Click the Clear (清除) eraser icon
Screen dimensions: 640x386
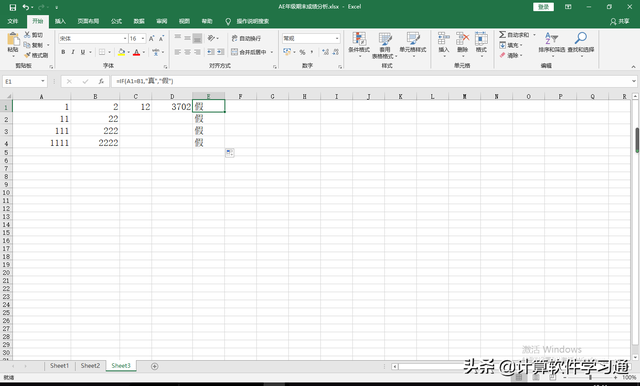tap(502, 55)
